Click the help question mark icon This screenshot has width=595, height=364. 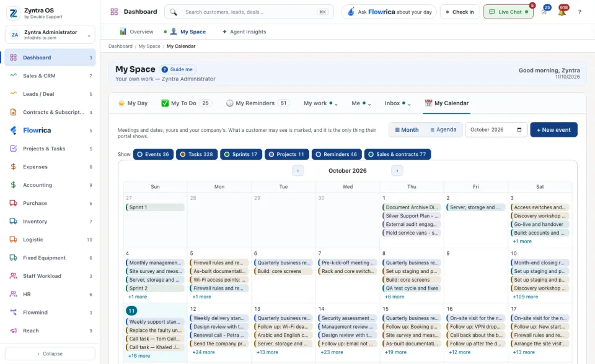(580, 12)
